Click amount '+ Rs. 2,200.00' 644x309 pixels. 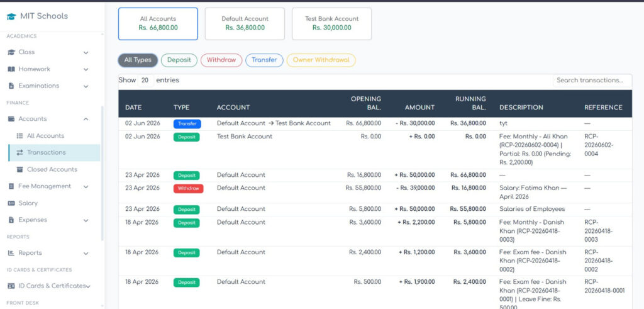point(416,222)
